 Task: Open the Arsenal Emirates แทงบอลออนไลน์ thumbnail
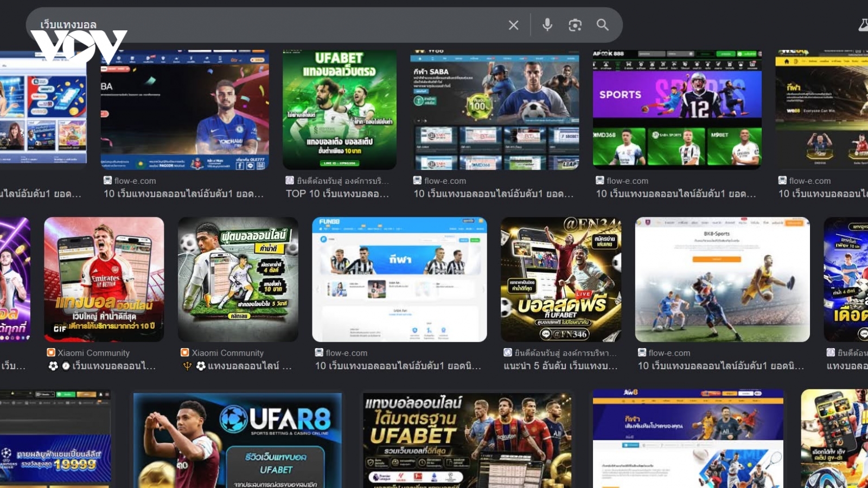point(104,279)
